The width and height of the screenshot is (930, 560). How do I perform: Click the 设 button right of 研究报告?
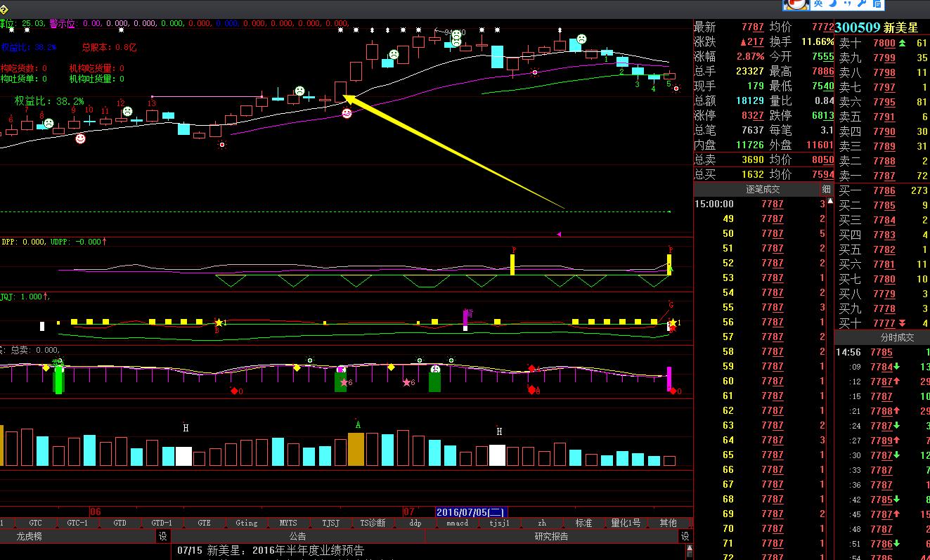point(685,536)
